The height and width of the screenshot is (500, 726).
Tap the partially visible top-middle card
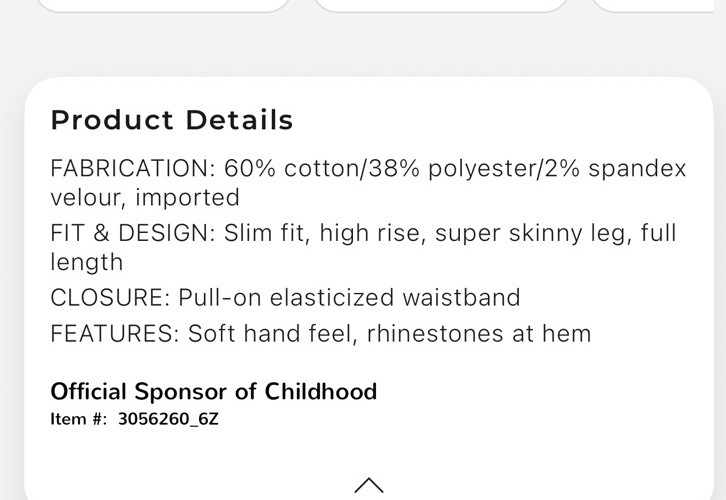point(441,4)
